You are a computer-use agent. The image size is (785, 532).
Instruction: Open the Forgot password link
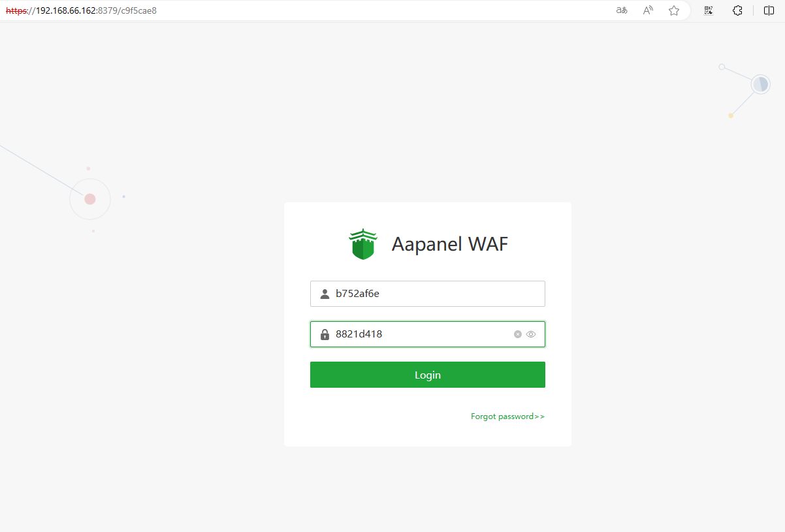tap(507, 416)
